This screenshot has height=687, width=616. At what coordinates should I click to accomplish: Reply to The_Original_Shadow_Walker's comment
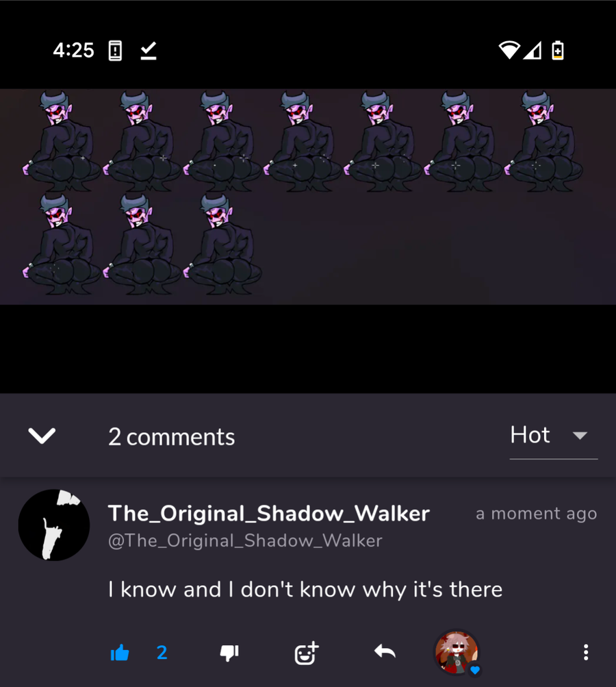tap(385, 652)
